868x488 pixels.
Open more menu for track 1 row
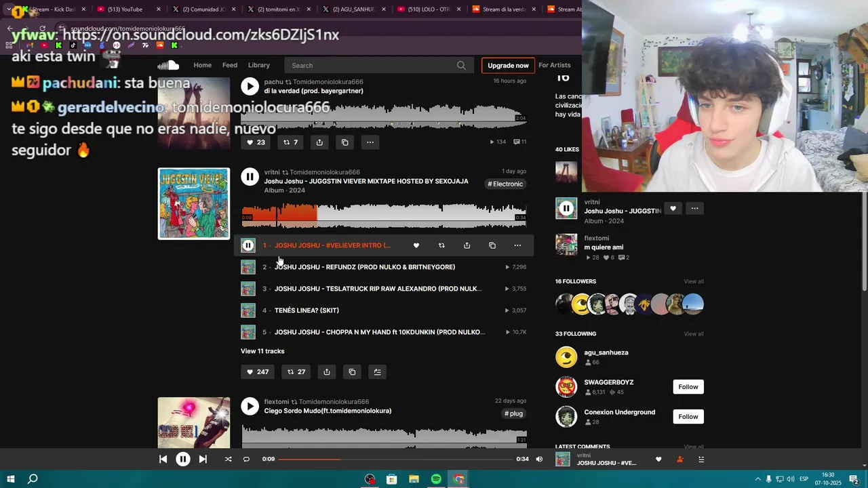517,245
